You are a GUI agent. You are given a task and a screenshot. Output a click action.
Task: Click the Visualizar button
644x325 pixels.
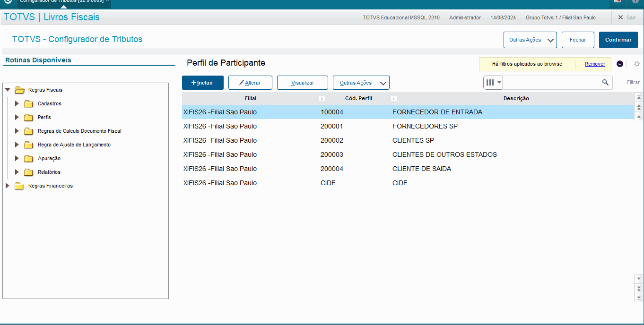(x=303, y=83)
